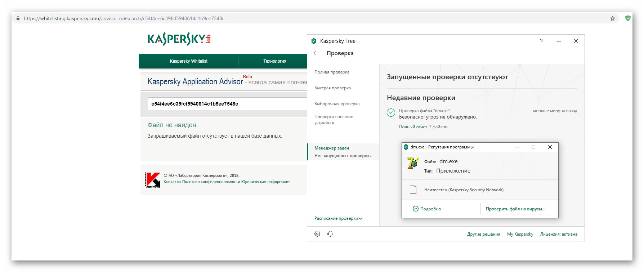Viewport: 644px width, 272px height.
Task: Bookmark the page with star icon
Action: coord(613,18)
